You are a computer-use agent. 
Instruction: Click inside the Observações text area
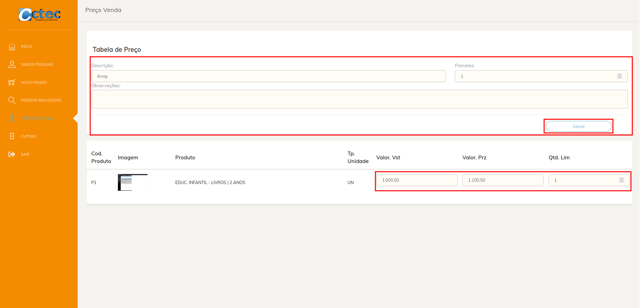coord(359,99)
